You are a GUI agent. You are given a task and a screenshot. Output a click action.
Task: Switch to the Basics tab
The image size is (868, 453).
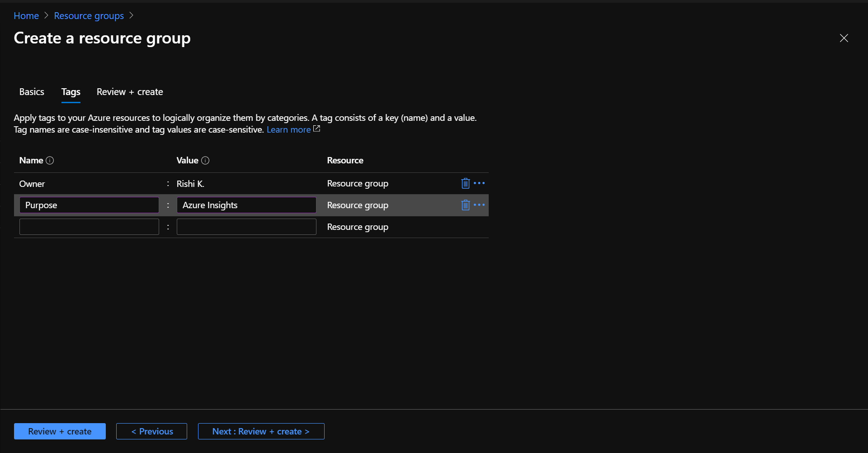point(32,92)
